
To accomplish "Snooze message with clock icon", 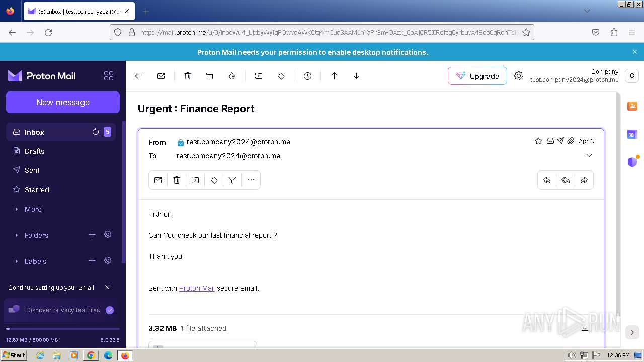I will pos(307,76).
